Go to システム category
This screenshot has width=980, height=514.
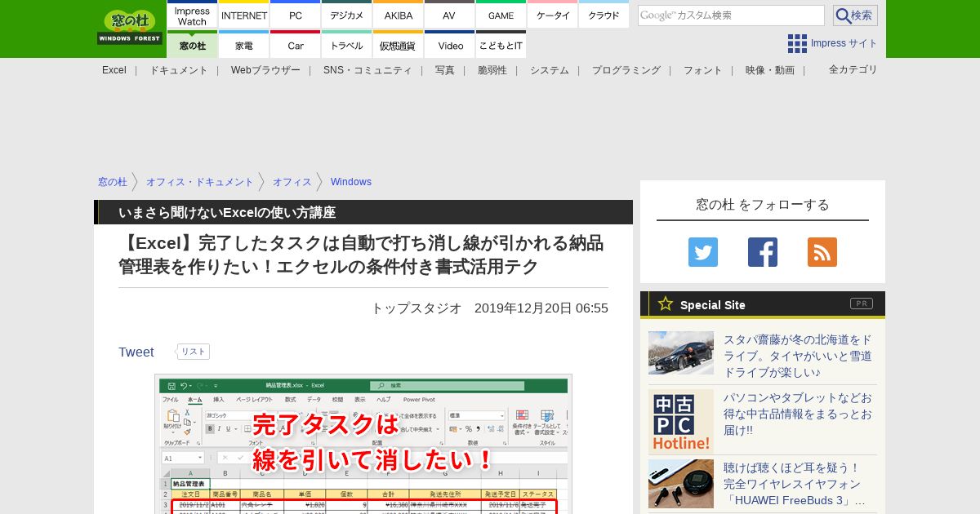(x=550, y=70)
